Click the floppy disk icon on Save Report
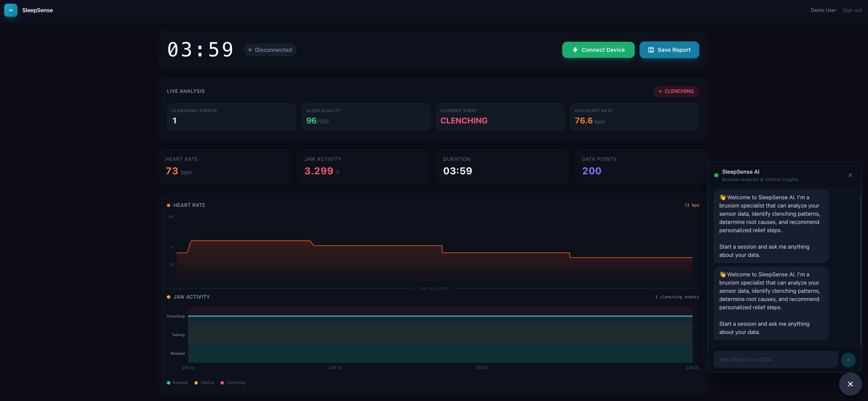The height and width of the screenshot is (401, 868). 651,50
